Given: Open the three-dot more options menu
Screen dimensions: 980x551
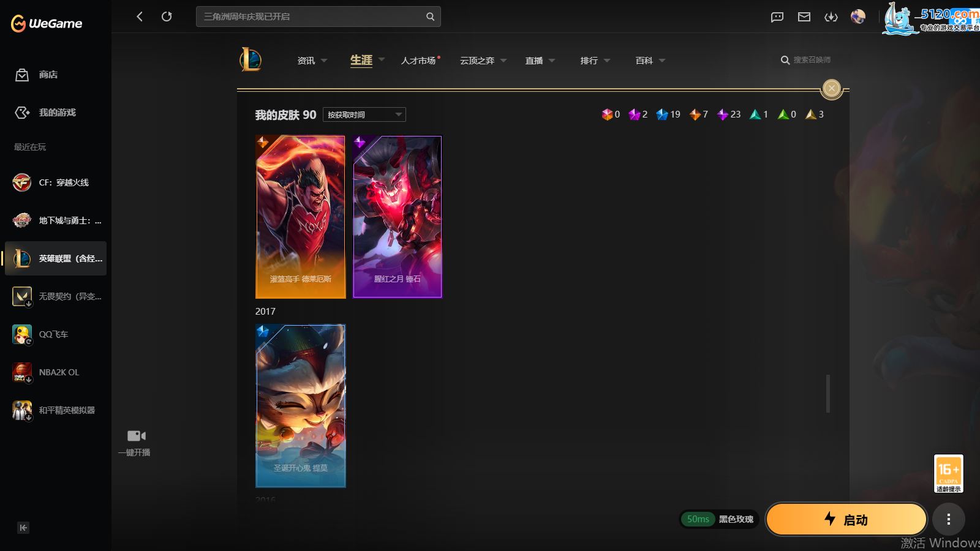Looking at the screenshot, I should point(949,520).
